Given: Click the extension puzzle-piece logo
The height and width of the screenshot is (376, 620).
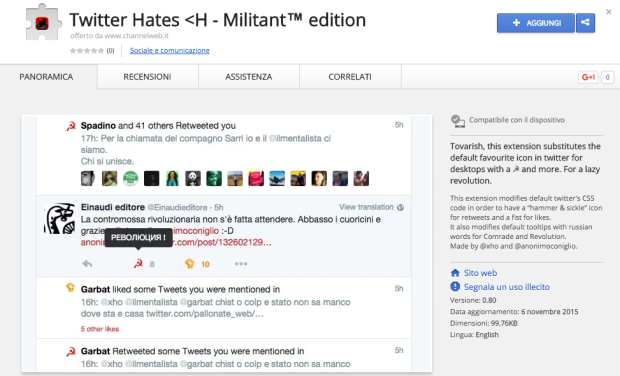Looking at the screenshot, I should click(x=43, y=22).
